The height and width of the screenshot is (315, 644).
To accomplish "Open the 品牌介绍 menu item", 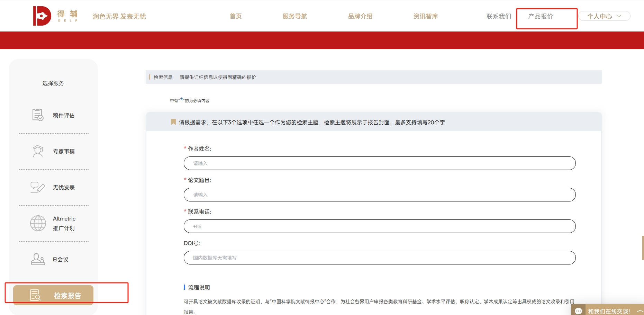I will point(360,16).
